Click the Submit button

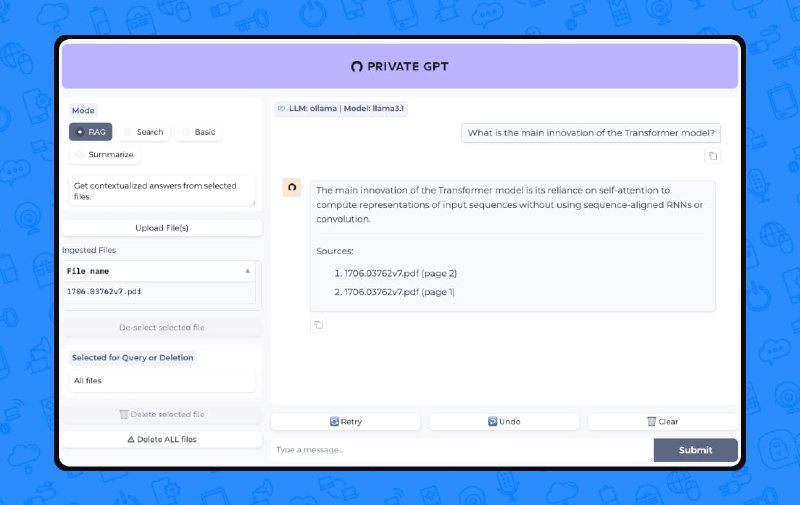point(695,450)
